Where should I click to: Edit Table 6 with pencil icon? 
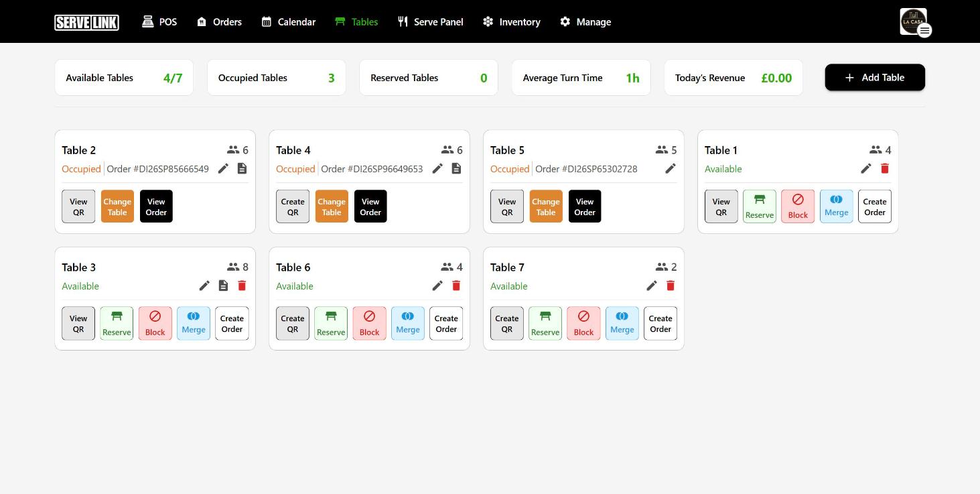tap(437, 286)
